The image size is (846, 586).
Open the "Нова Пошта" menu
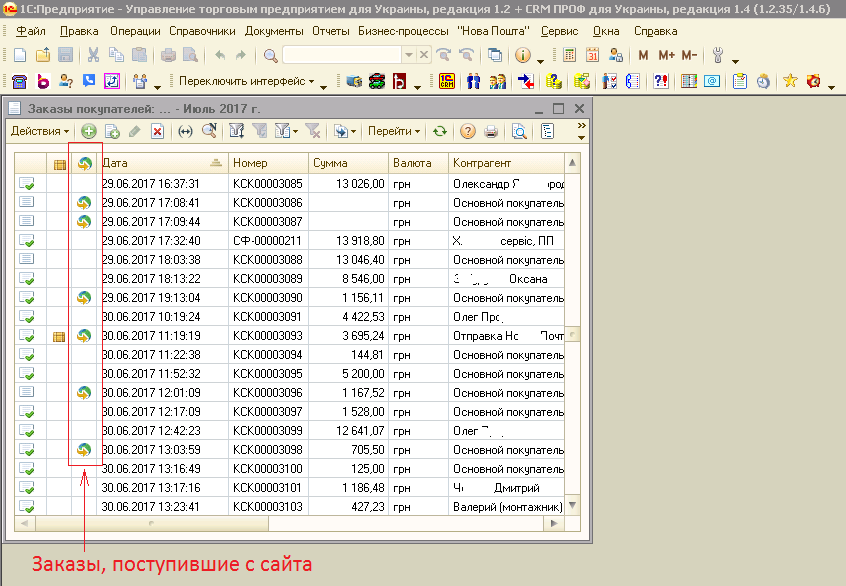point(494,31)
